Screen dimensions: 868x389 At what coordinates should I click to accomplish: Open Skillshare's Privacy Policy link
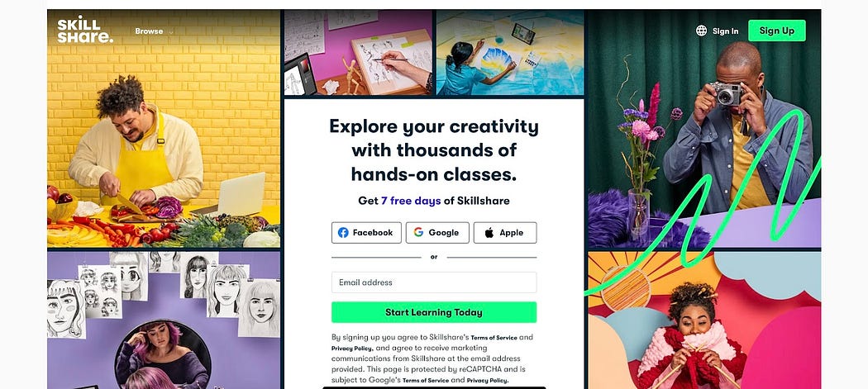tap(352, 349)
